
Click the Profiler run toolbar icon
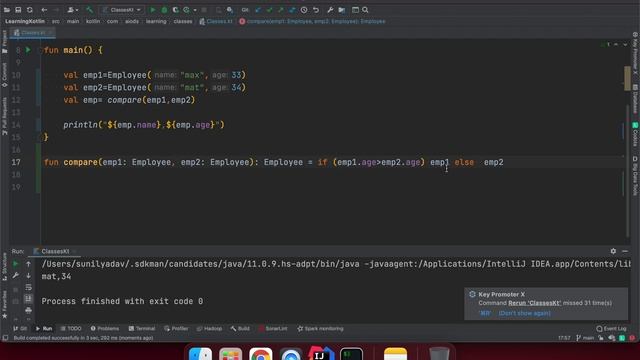click(187, 10)
